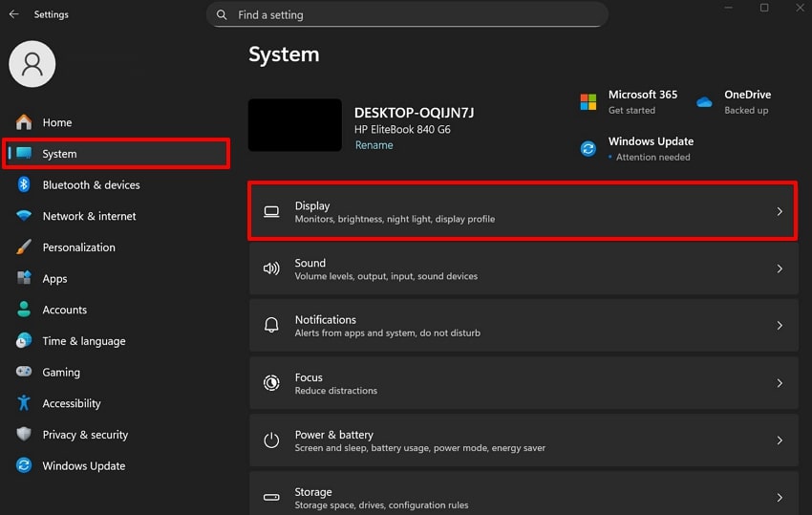Expand Notifications settings chevron

pos(780,326)
